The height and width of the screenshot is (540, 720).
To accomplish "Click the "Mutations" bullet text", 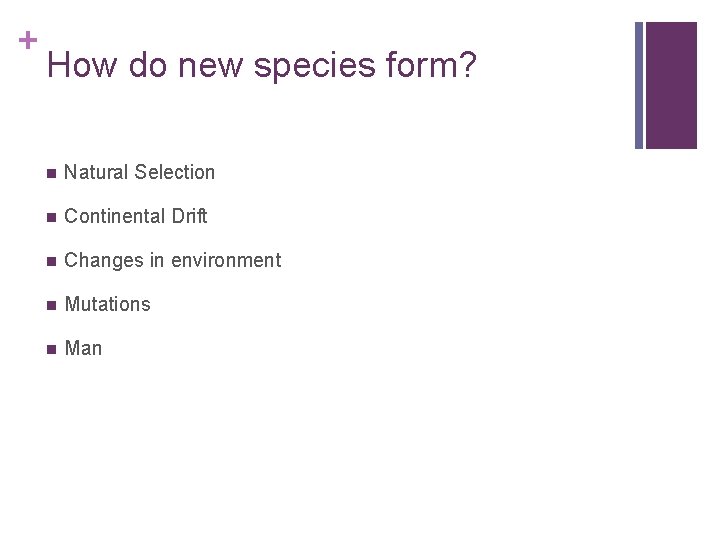I will (107, 304).
